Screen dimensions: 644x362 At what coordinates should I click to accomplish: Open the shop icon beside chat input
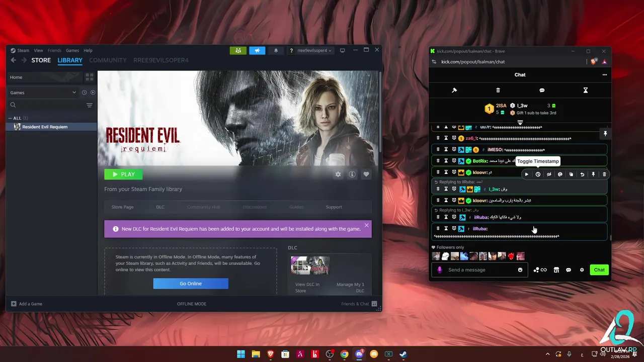coord(556,270)
